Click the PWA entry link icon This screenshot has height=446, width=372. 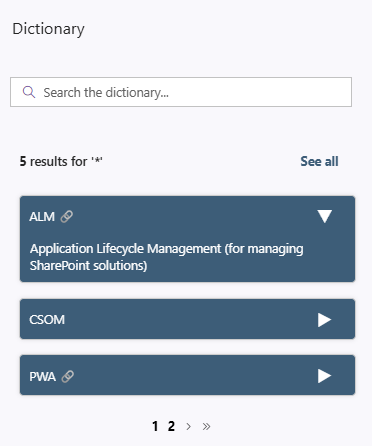(x=68, y=376)
